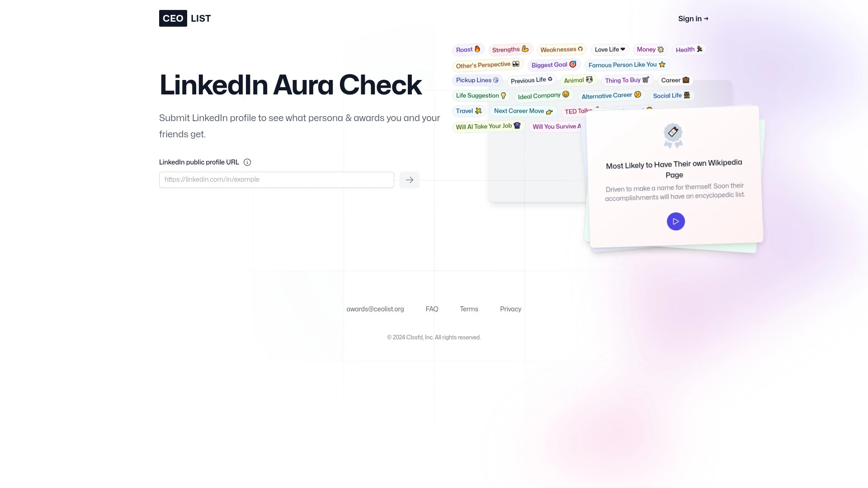Click the Will AI Take Your Job robot icon
This screenshot has width=868, height=488.
click(x=518, y=126)
